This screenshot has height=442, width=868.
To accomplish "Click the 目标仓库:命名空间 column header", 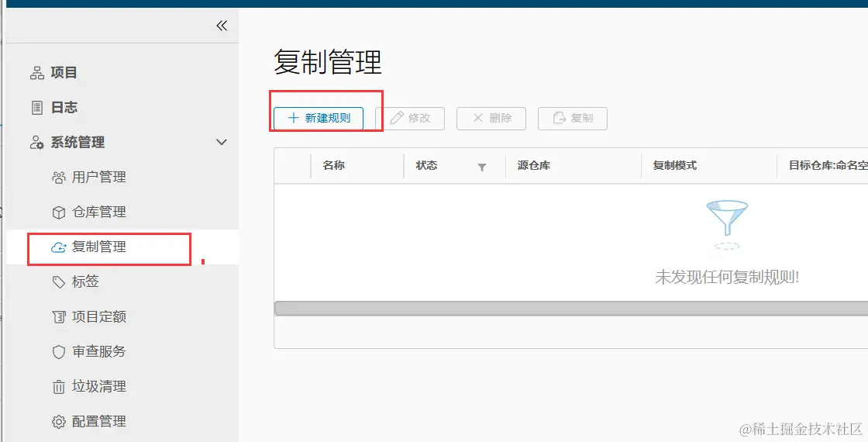I will pyautogui.click(x=828, y=166).
